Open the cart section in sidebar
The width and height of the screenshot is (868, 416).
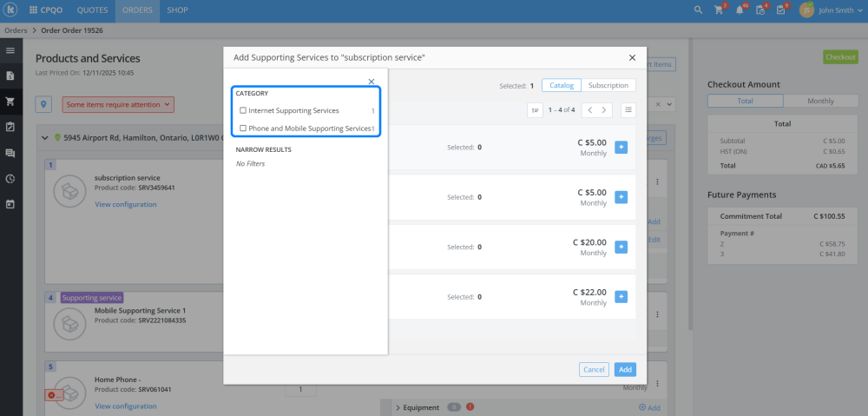10,102
